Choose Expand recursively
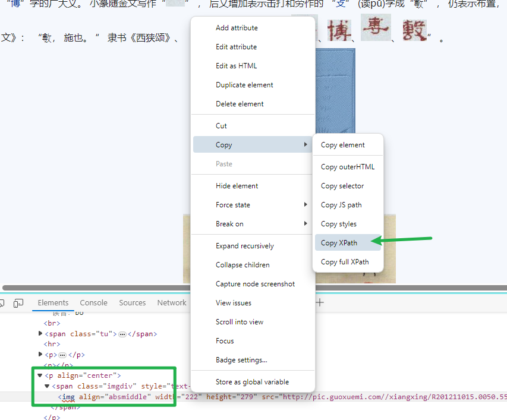Screen dimensions: 507x420 pos(253,246)
